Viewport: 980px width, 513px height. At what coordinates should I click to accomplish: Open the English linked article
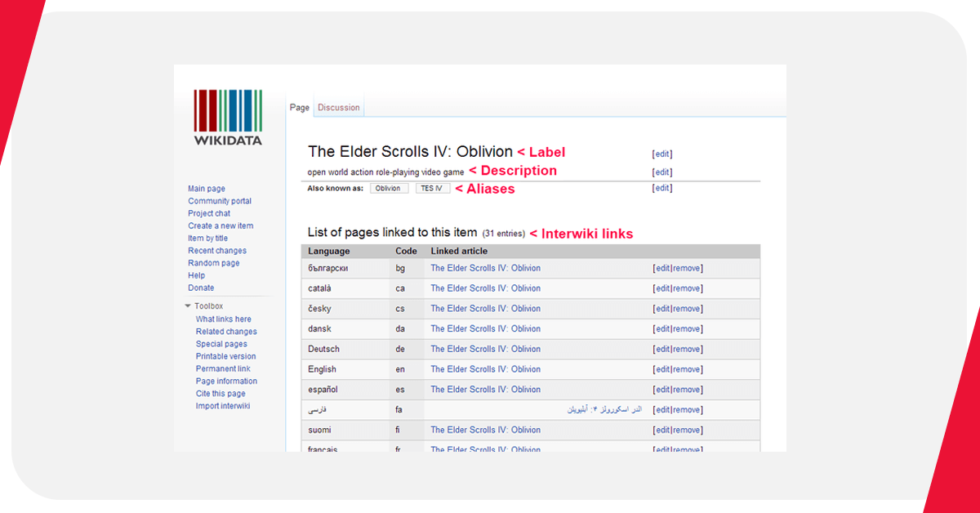click(x=486, y=369)
